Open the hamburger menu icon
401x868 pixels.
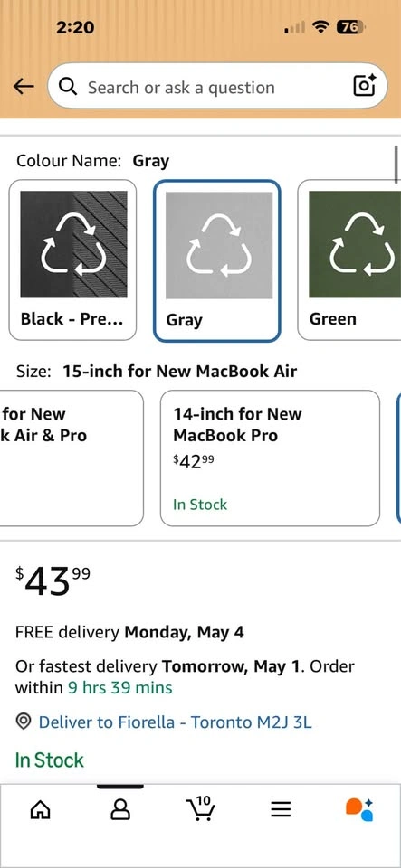pyautogui.click(x=281, y=810)
